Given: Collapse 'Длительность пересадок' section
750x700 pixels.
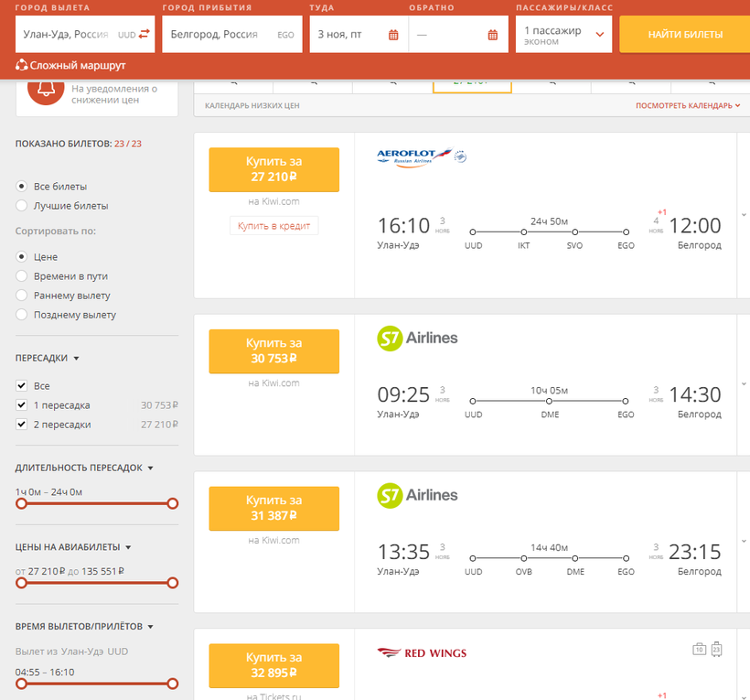Looking at the screenshot, I should pos(84,468).
